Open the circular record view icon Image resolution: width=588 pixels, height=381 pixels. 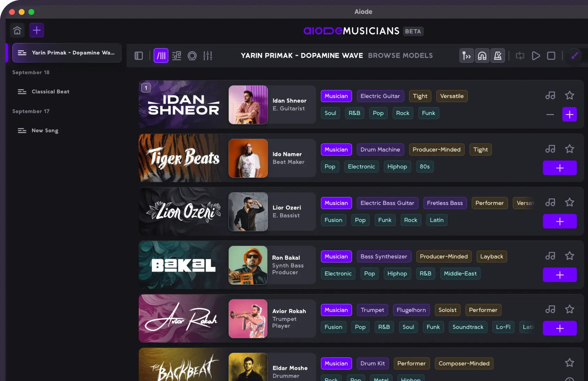click(x=192, y=56)
